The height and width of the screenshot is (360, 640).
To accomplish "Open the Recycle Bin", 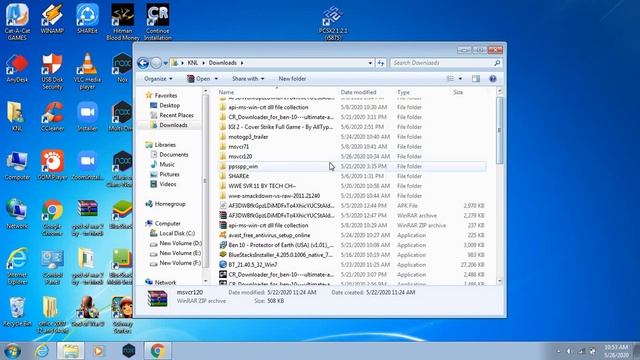I will [17, 312].
